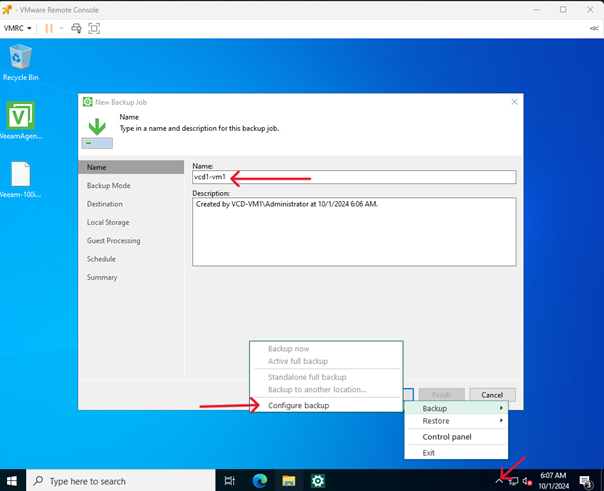Click inside the Description text box

pyautogui.click(x=353, y=230)
